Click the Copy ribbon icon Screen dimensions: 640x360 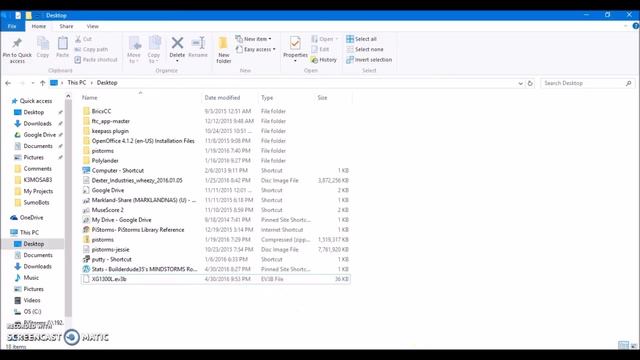[43, 43]
